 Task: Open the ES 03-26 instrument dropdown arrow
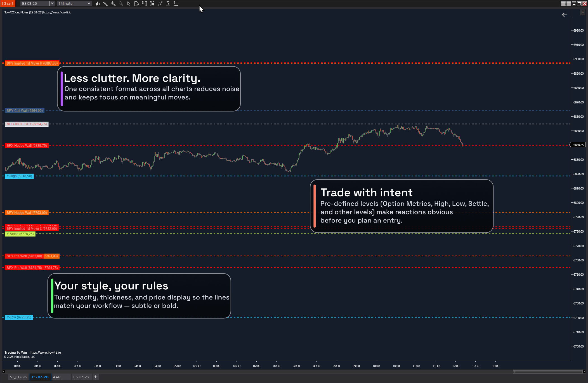click(52, 3)
